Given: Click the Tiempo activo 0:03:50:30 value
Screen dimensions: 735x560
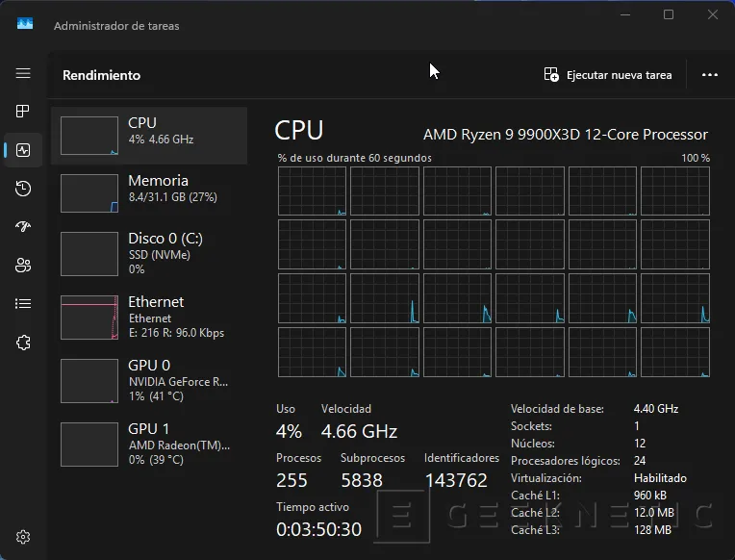Looking at the screenshot, I should 318,529.
